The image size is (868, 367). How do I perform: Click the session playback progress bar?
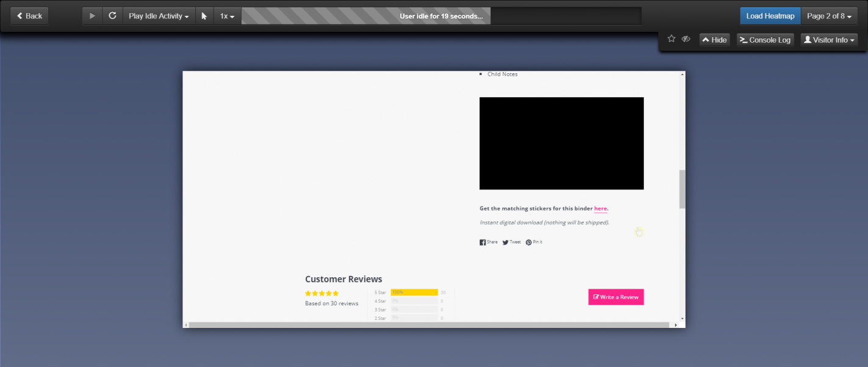click(441, 16)
